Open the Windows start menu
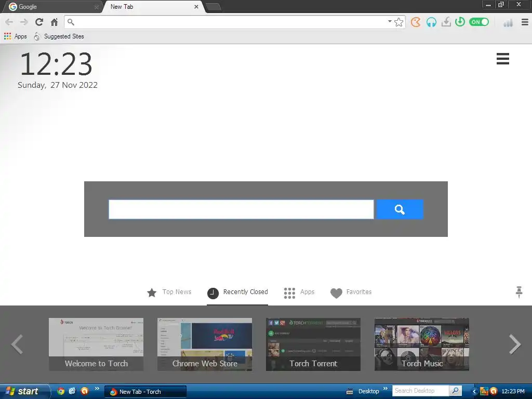 tap(24, 391)
